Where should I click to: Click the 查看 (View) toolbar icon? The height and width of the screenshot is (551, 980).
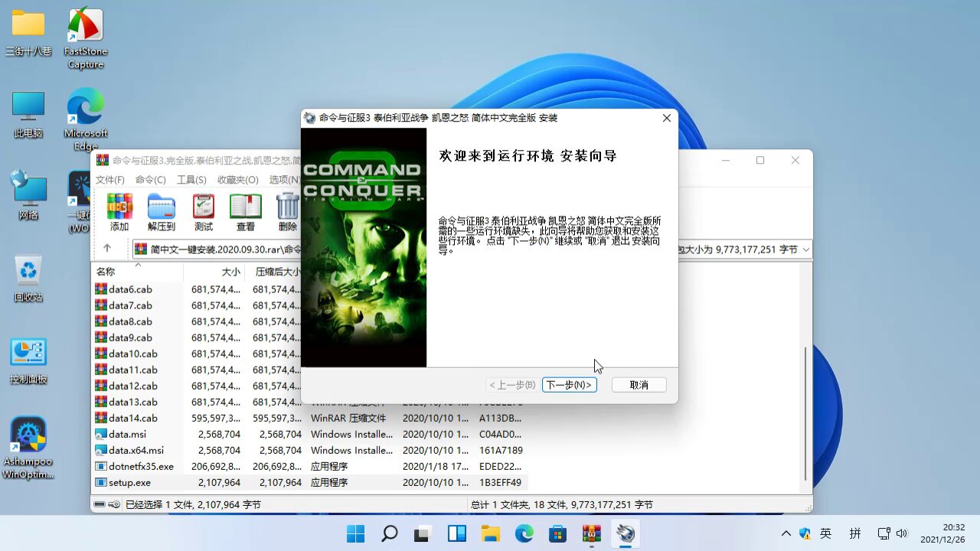[246, 213]
